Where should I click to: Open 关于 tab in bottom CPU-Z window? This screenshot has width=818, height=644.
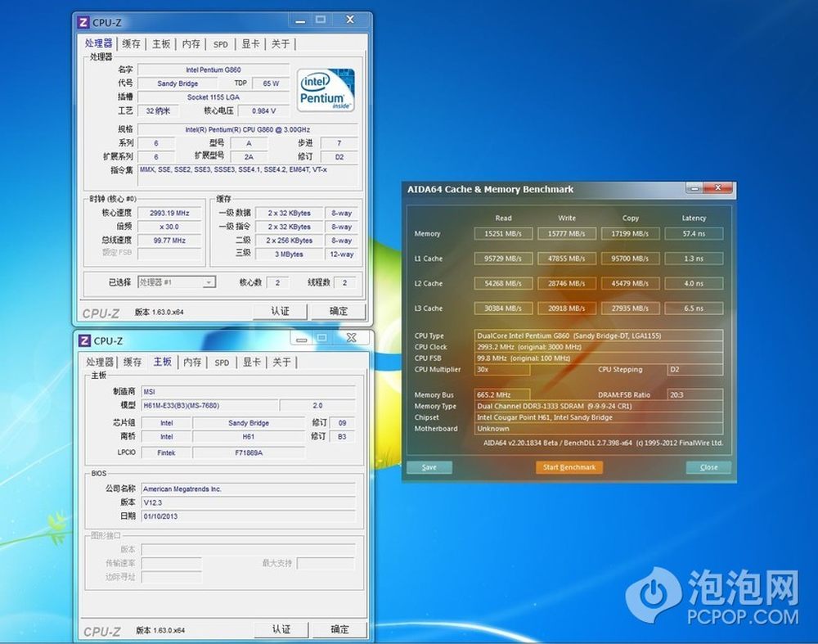281,363
